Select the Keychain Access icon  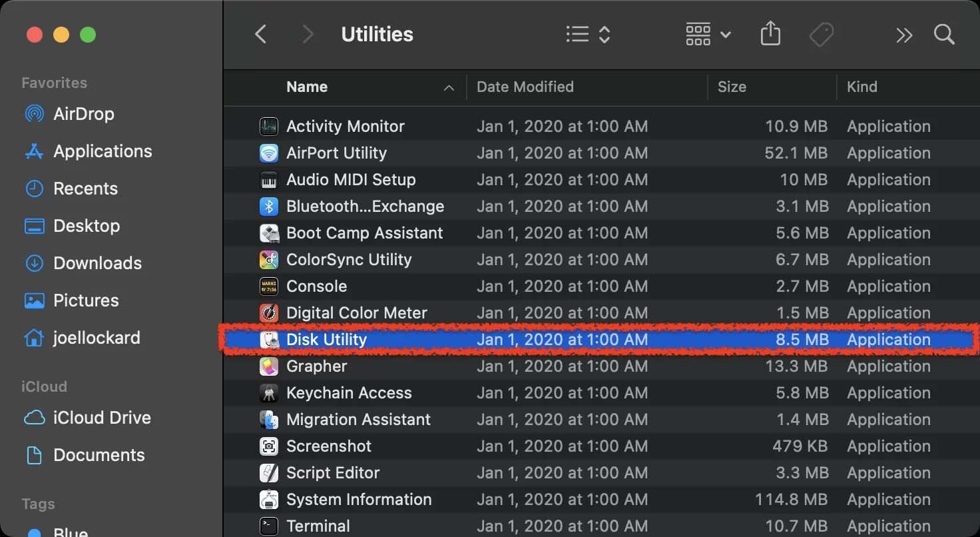tap(268, 392)
